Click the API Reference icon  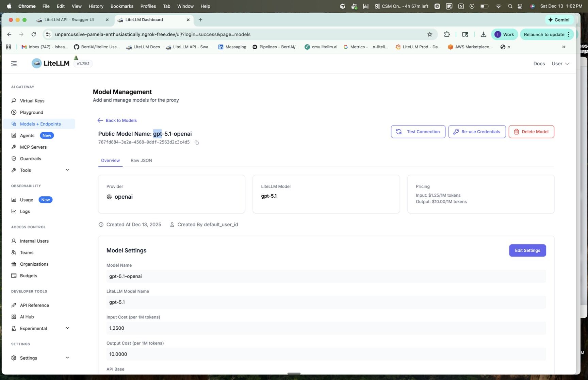click(x=14, y=305)
